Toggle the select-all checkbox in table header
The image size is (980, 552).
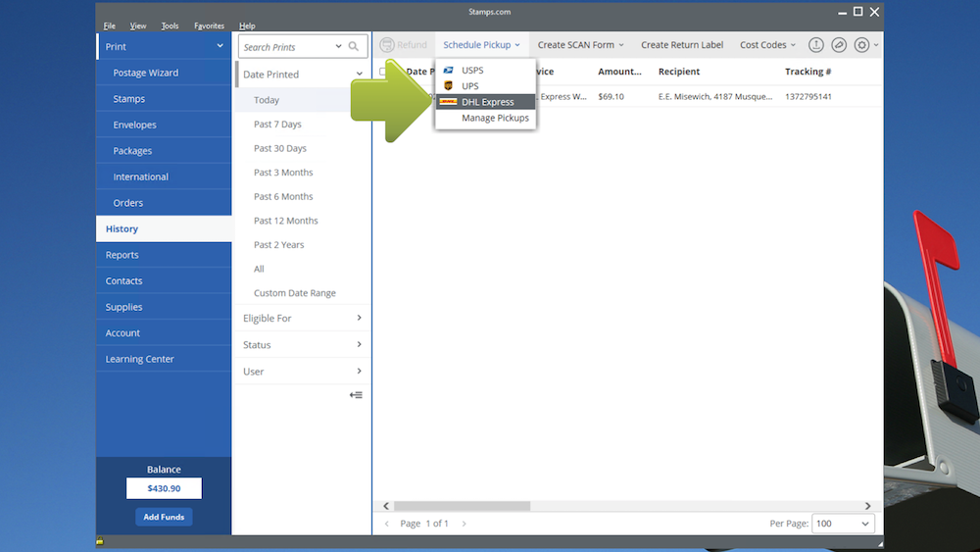[382, 72]
